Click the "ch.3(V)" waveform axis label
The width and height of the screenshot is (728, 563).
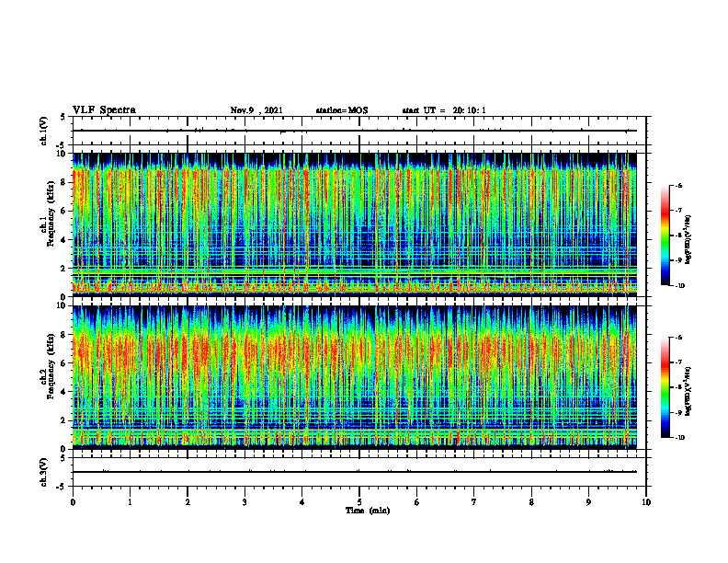point(44,472)
